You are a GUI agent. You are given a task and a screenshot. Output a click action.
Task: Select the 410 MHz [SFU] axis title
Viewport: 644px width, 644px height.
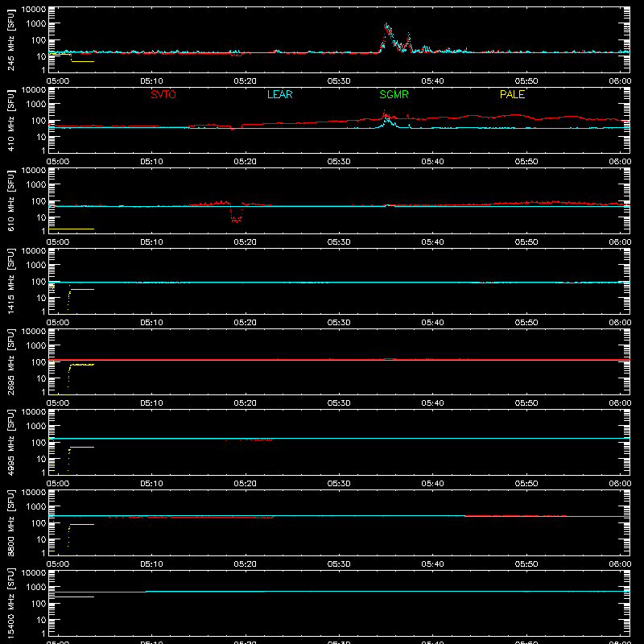click(11, 120)
